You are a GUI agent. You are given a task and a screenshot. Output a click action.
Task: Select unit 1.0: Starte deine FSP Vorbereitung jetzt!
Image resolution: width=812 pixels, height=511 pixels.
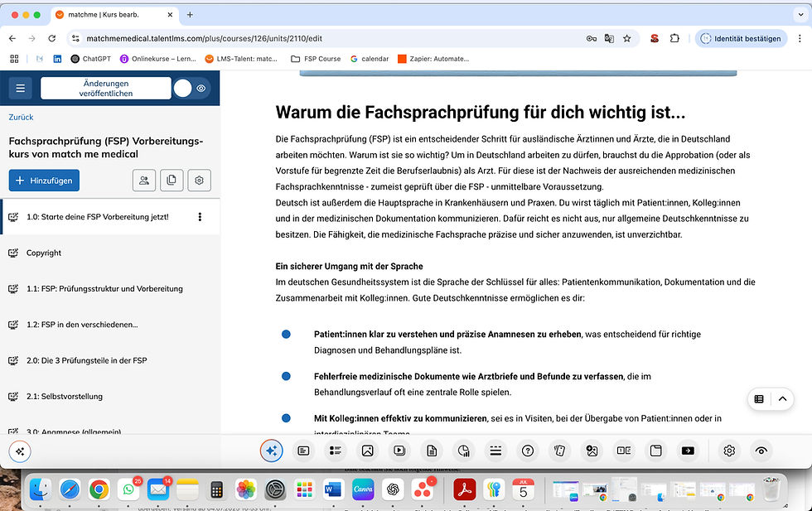pyautogui.click(x=110, y=217)
